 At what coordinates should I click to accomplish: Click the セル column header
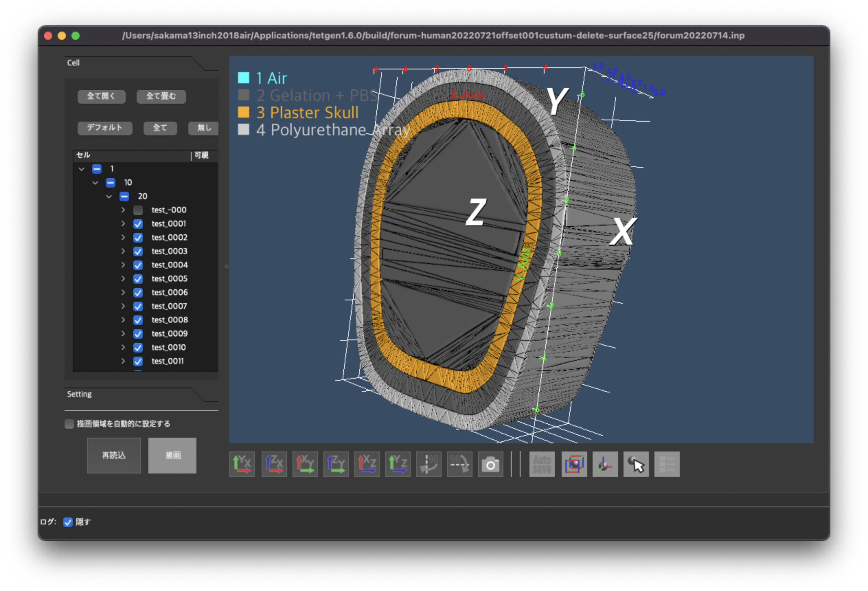[x=132, y=155]
